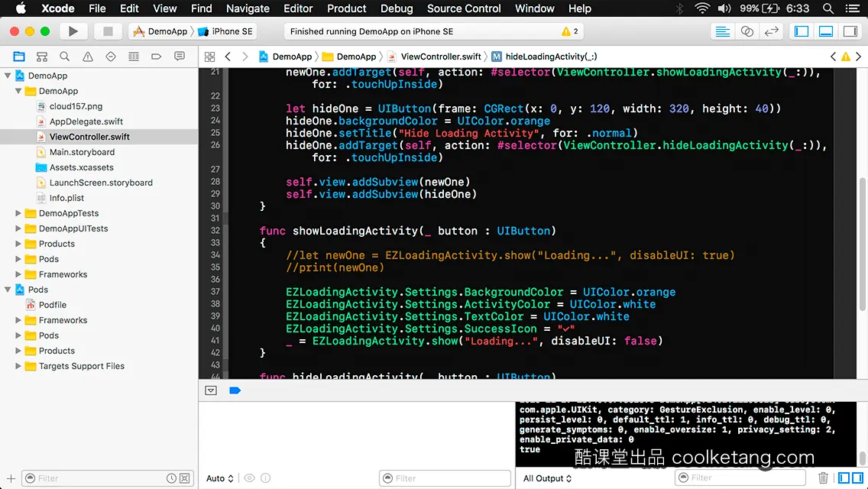Open the Report navigator

coord(180,57)
